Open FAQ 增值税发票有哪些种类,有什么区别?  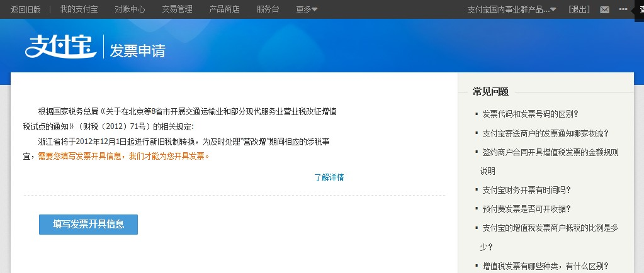click(545, 266)
